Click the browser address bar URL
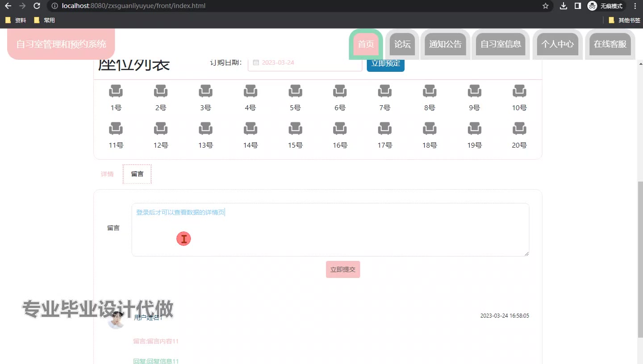The width and height of the screenshot is (643, 364). (x=134, y=6)
